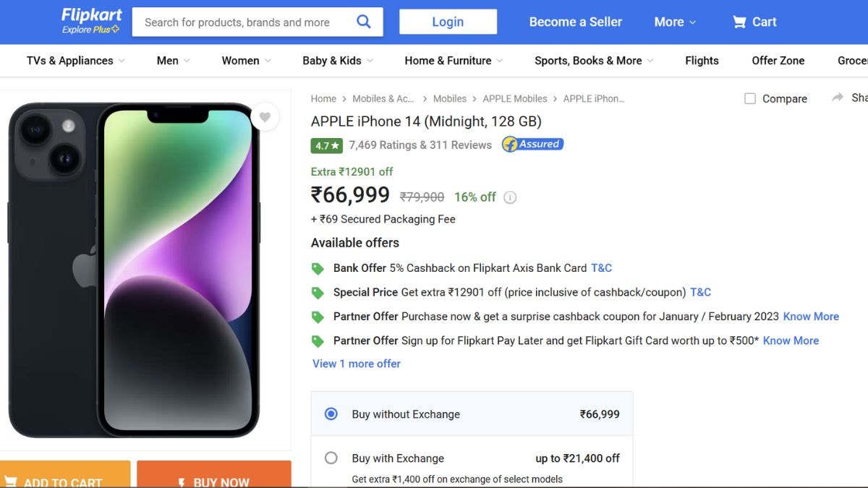Open the Flights menu item
The height and width of the screenshot is (488, 868).
(x=702, y=61)
